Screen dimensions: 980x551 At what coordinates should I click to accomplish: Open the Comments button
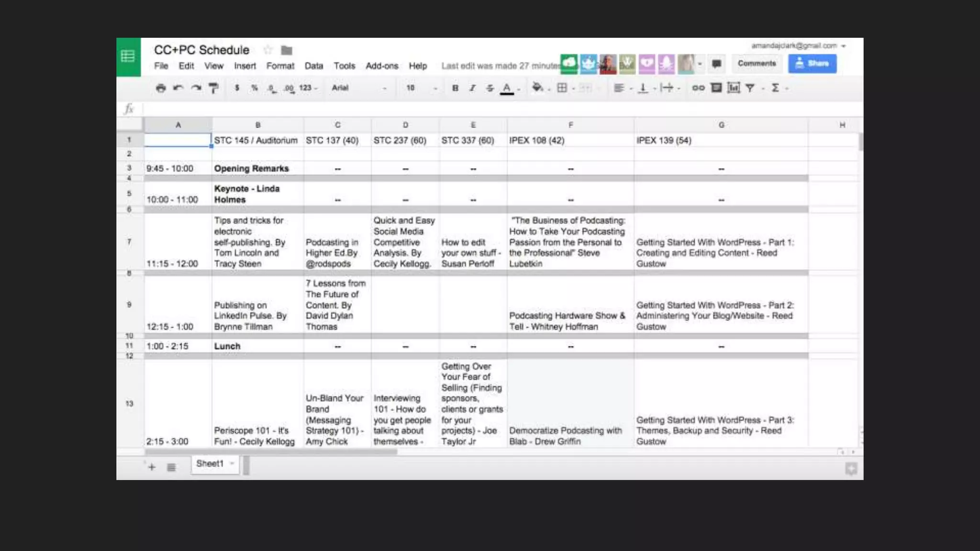tap(757, 64)
